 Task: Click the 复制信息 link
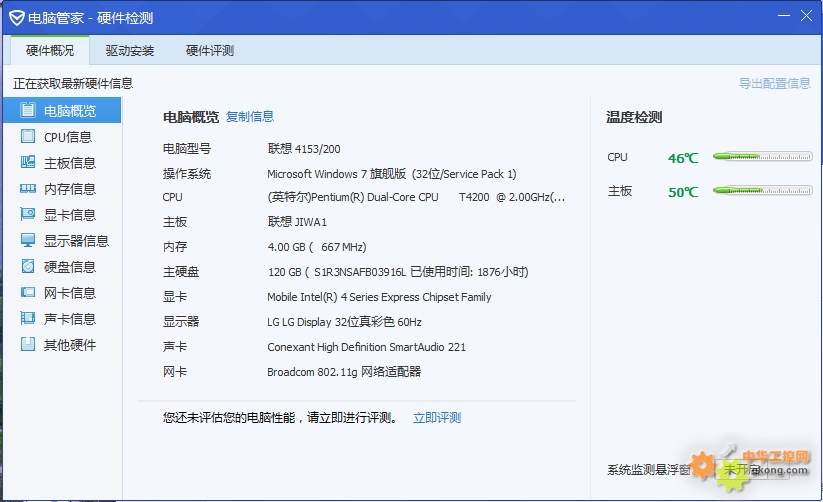(250, 117)
